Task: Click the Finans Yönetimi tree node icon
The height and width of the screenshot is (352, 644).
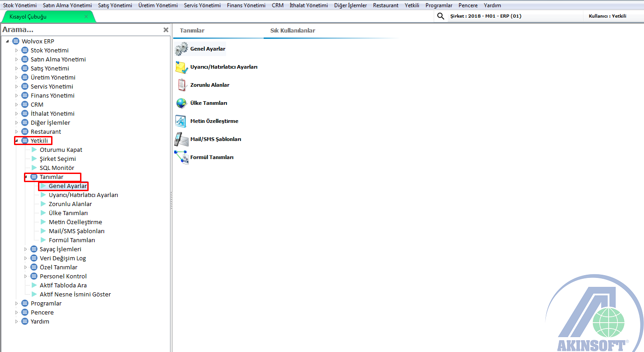Action: [25, 95]
